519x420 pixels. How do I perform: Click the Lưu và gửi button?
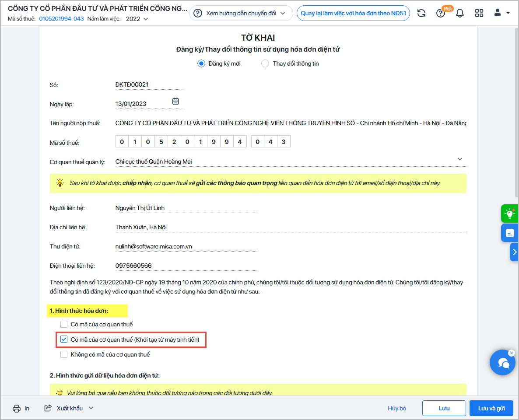(x=491, y=408)
